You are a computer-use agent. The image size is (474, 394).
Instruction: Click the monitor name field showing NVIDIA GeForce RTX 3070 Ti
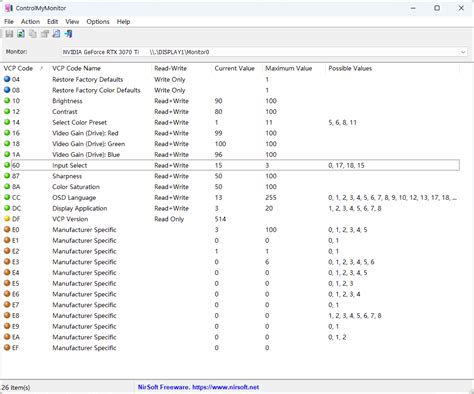click(x=264, y=52)
